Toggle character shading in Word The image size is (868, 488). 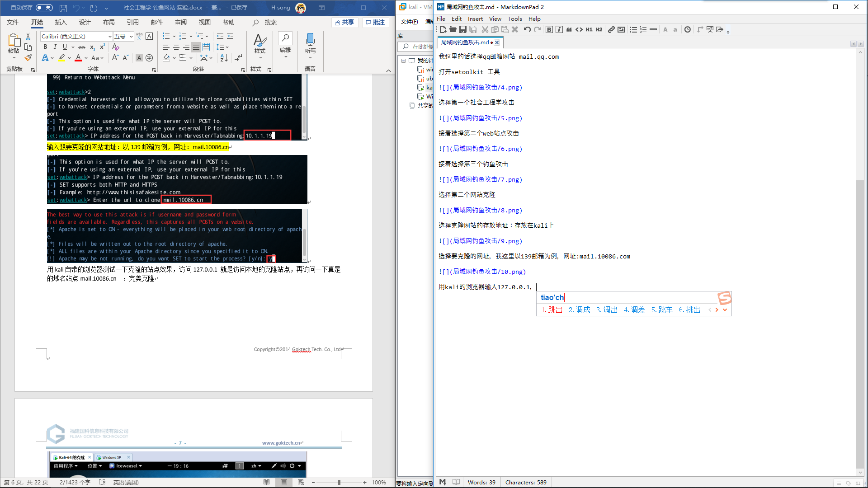pyautogui.click(x=139, y=58)
